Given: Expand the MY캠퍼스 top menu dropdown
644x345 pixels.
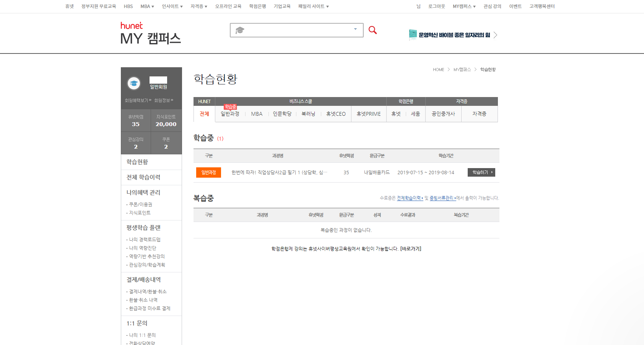Looking at the screenshot, I should 464,6.
